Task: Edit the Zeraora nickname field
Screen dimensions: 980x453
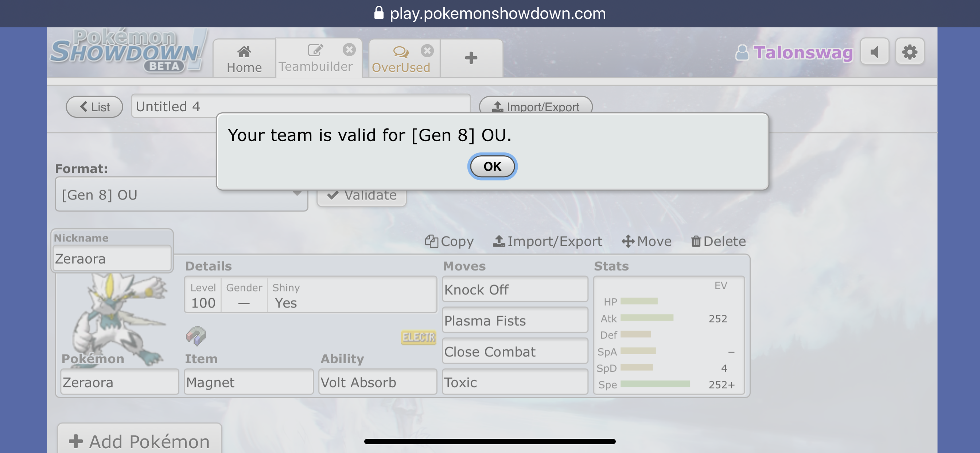Action: coord(112,259)
